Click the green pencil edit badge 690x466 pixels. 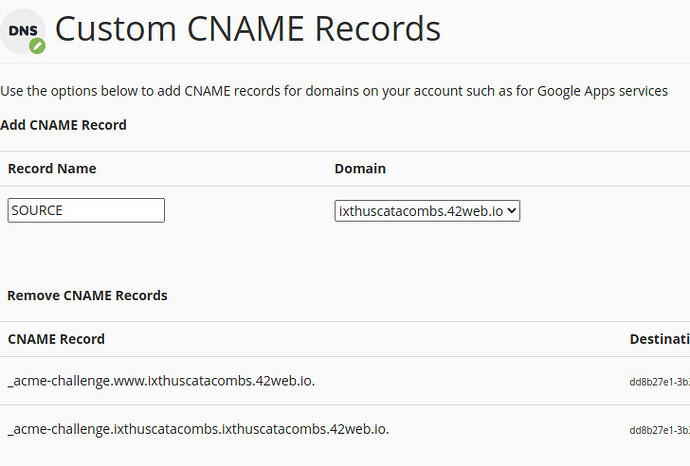(37, 46)
